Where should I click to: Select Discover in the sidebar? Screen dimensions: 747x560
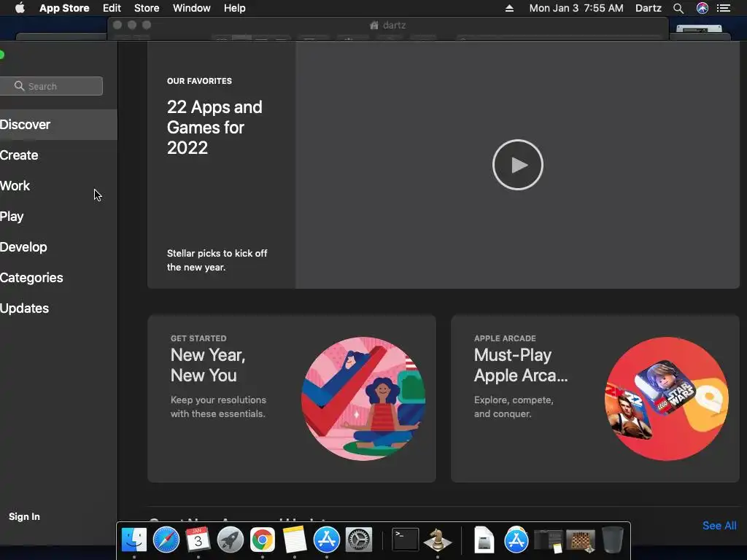click(58, 125)
